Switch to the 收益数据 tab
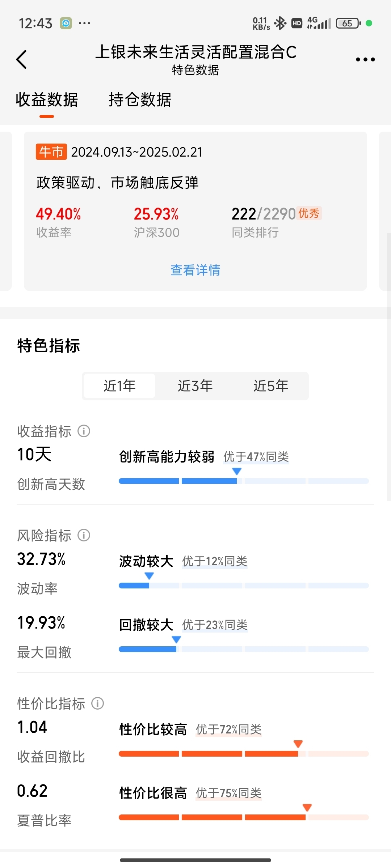This screenshot has width=391, height=868. 47,100
